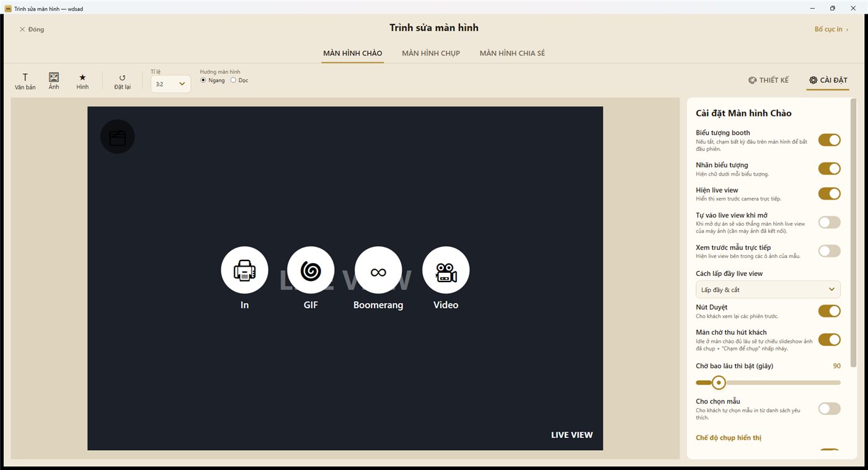Viewport: 868px width, 470px height.
Task: Toggle the Nhãn biểu tượng switch
Action: pos(830,169)
